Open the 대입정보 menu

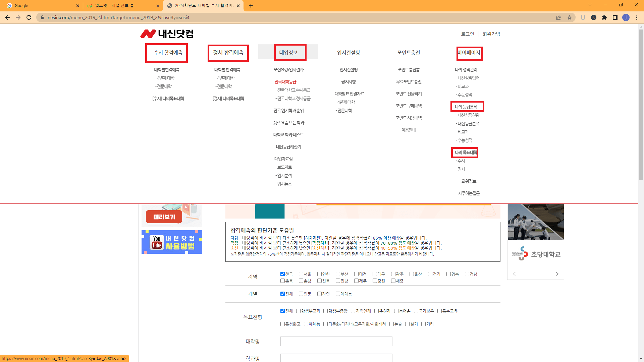[288, 52]
